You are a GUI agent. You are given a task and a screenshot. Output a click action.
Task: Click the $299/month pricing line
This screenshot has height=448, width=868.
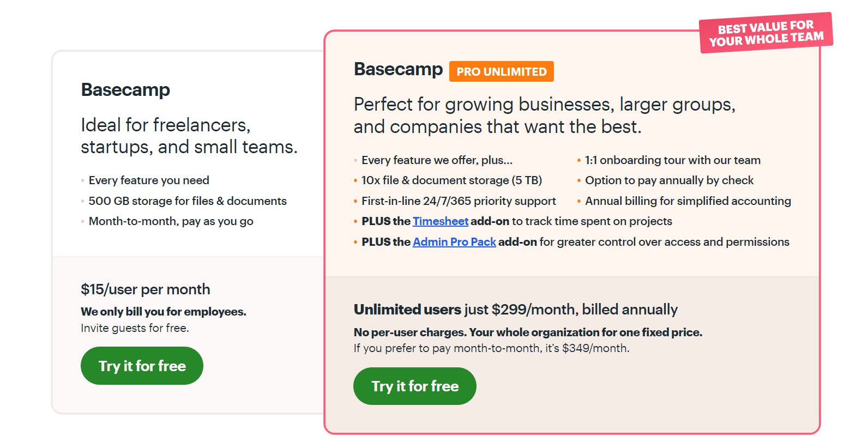pyautogui.click(x=515, y=309)
